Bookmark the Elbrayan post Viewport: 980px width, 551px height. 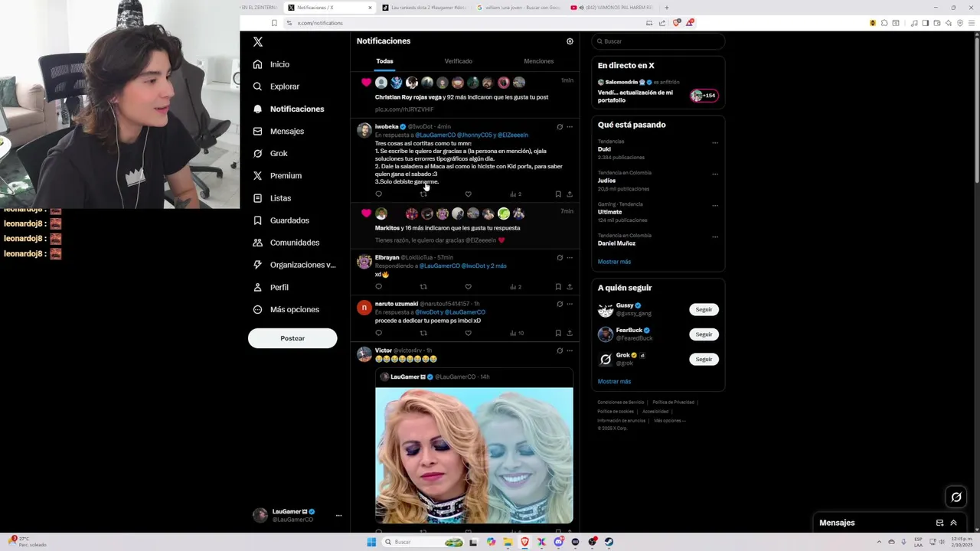coord(558,287)
